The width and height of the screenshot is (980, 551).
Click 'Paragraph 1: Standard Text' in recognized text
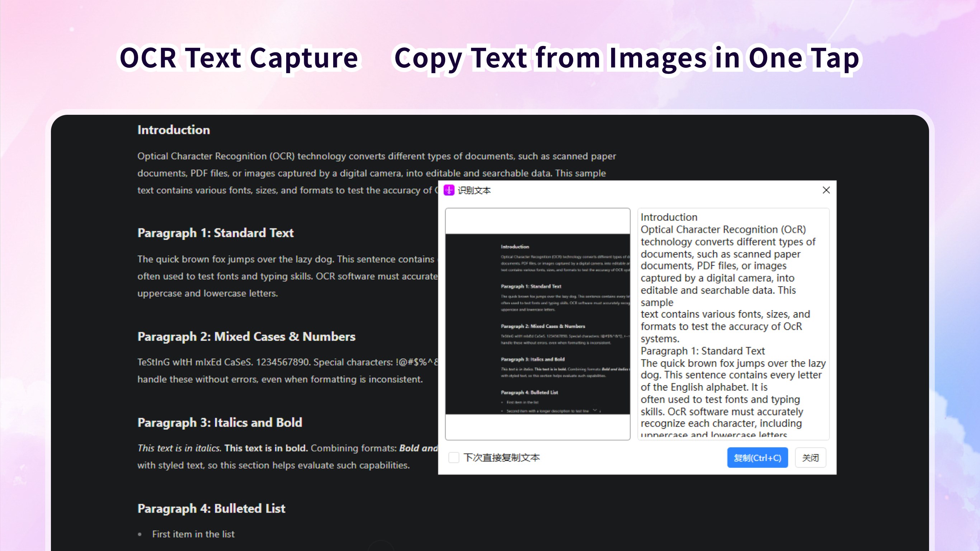(x=702, y=351)
